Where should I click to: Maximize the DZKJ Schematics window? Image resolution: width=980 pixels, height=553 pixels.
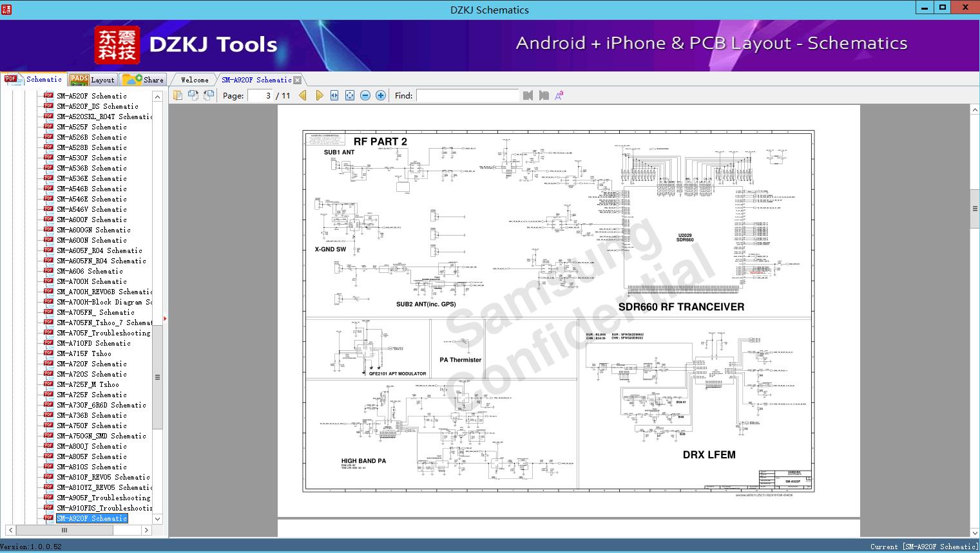point(943,8)
